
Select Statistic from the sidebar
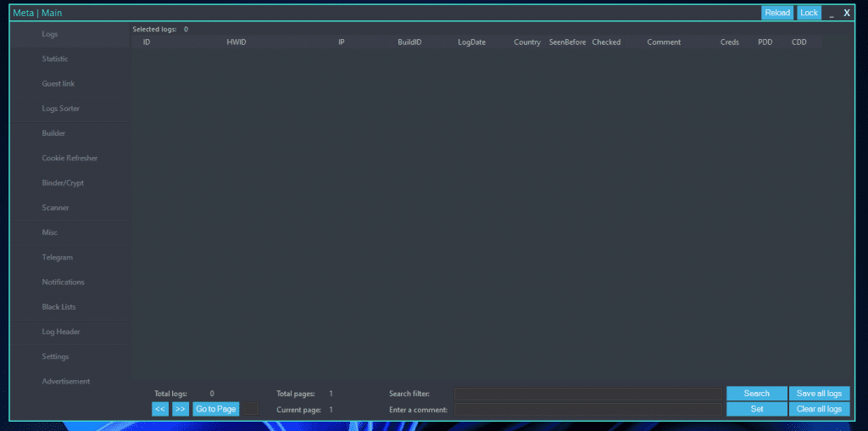click(x=56, y=59)
